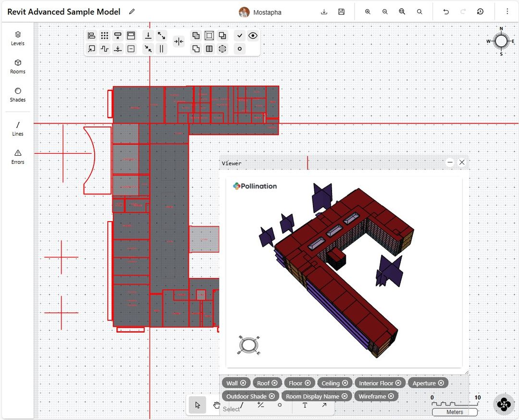Click the download model icon

tap(324, 11)
